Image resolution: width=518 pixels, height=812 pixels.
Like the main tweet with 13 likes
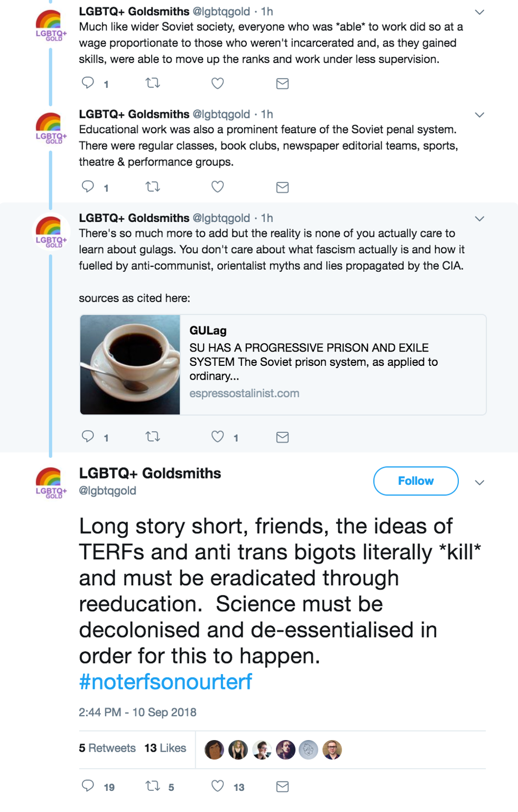coord(217,786)
